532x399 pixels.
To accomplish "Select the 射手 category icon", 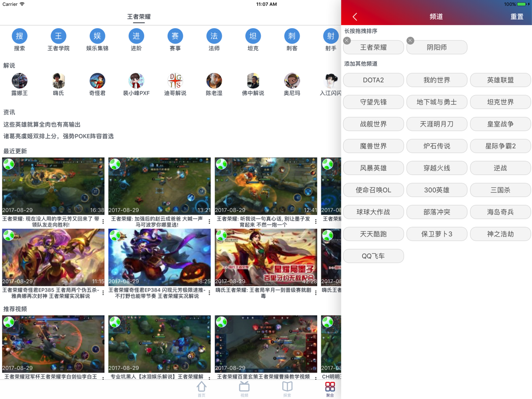I will click(x=331, y=36).
